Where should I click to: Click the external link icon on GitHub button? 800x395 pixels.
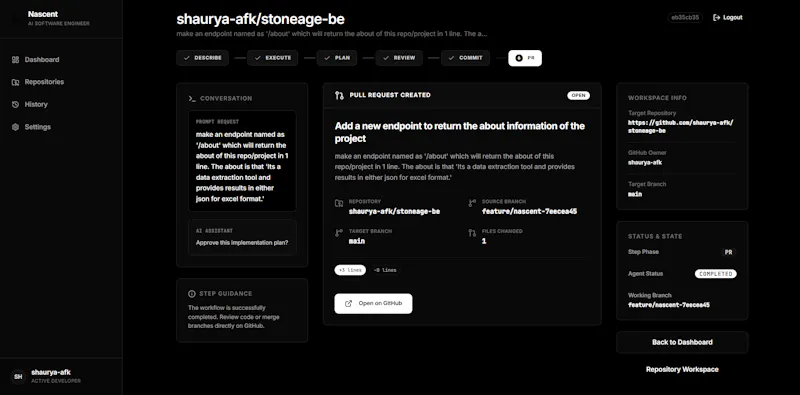tap(348, 304)
